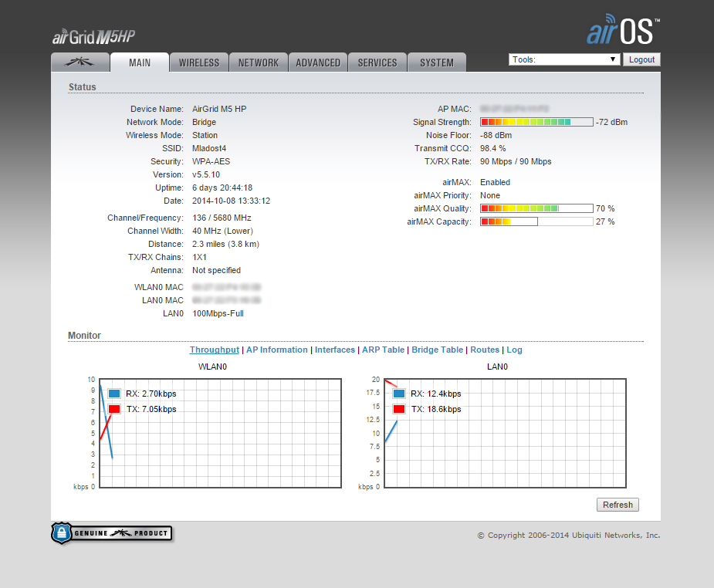Open the SYSTEM tab
The width and height of the screenshot is (714, 588).
tap(437, 63)
